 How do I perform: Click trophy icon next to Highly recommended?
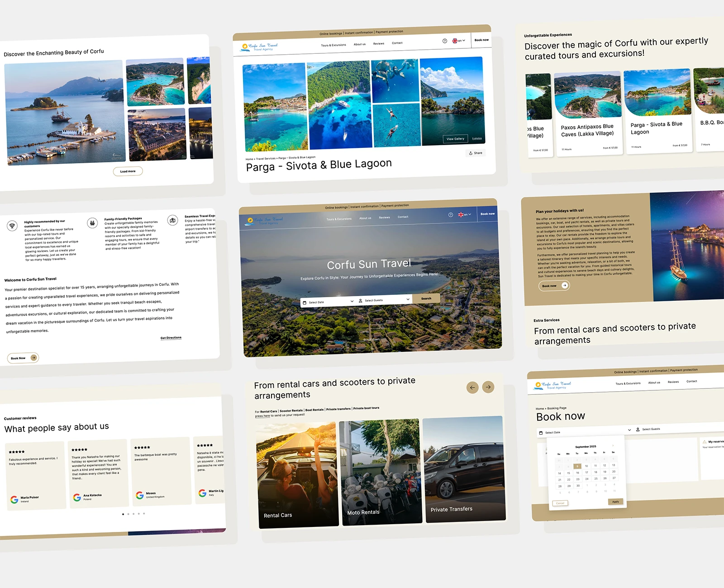(x=12, y=225)
